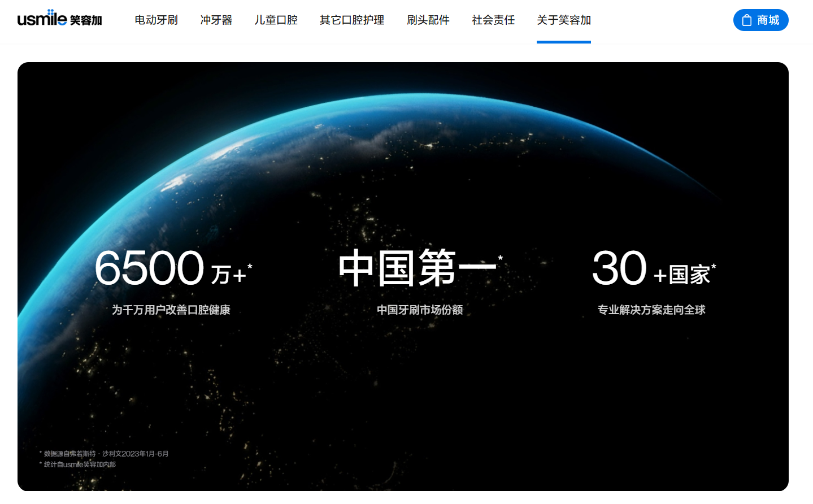813x504 pixels.
Task: Click the shopping bag icon in 商城 button
Action: click(747, 20)
